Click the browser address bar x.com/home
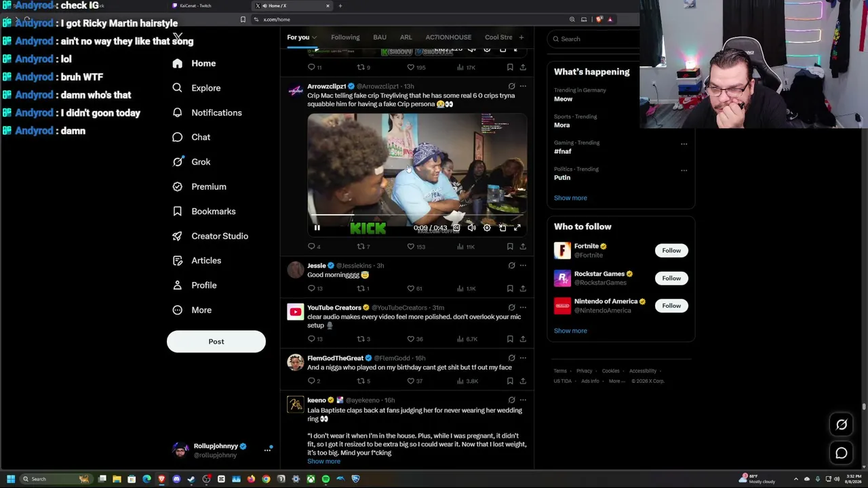The width and height of the screenshot is (868, 488). click(407, 20)
